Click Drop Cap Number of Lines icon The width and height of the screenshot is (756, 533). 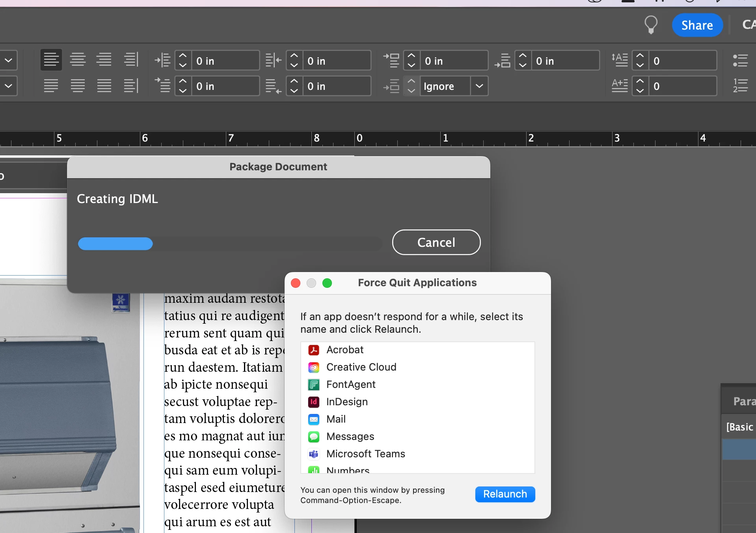(x=620, y=60)
